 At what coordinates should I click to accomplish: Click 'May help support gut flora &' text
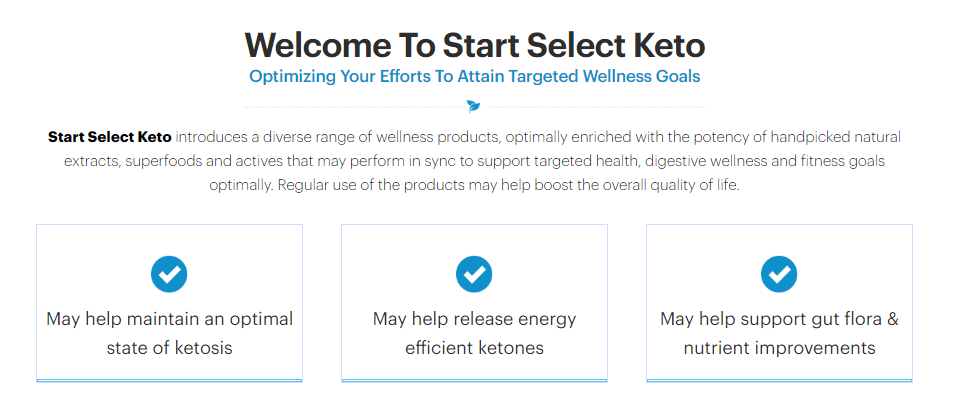[779, 319]
